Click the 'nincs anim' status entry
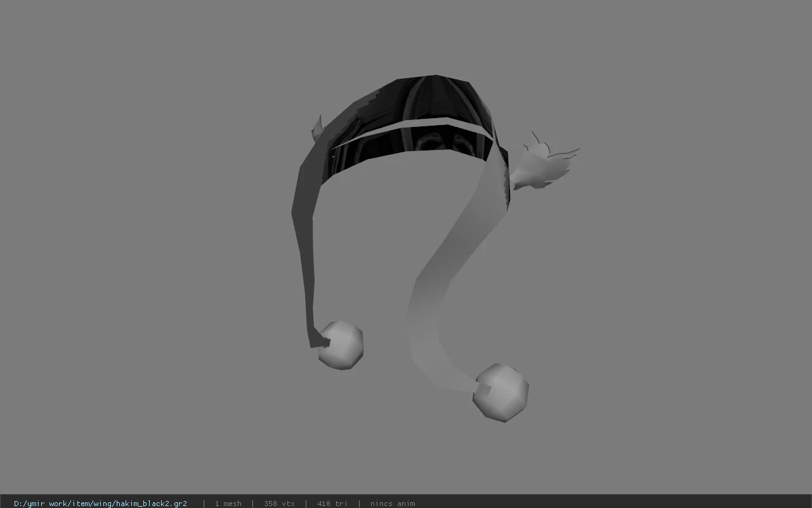The width and height of the screenshot is (812, 508). (x=393, y=504)
